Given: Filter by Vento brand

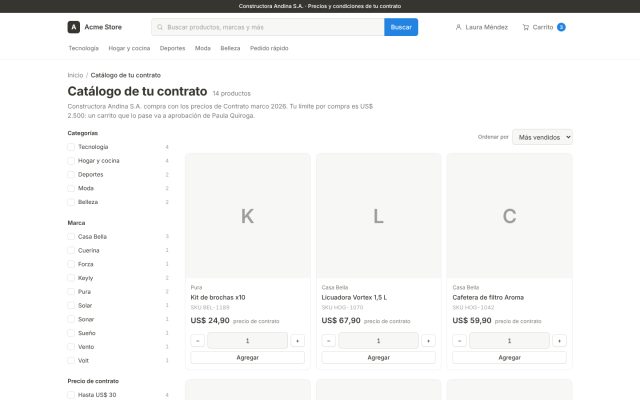Looking at the screenshot, I should click(x=71, y=347).
